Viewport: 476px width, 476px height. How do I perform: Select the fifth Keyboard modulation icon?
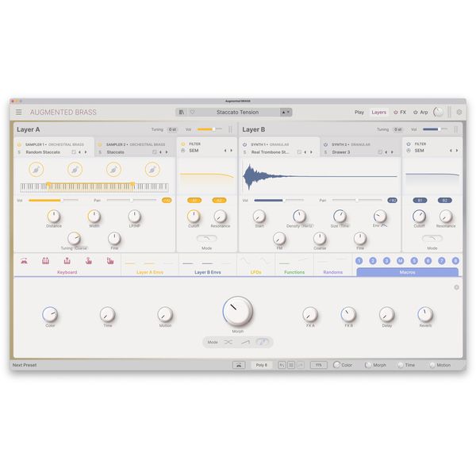110,261
